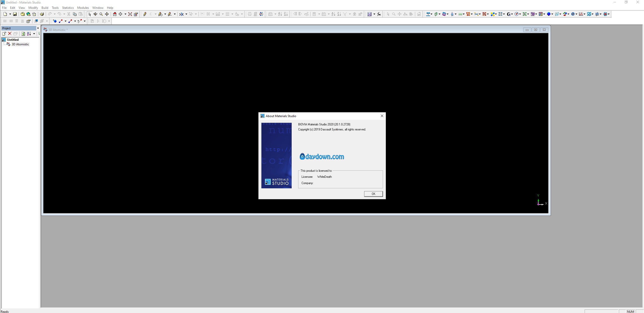This screenshot has height=313, width=644.
Task: Select the magnifier Zoom tool
Action: click(x=101, y=14)
